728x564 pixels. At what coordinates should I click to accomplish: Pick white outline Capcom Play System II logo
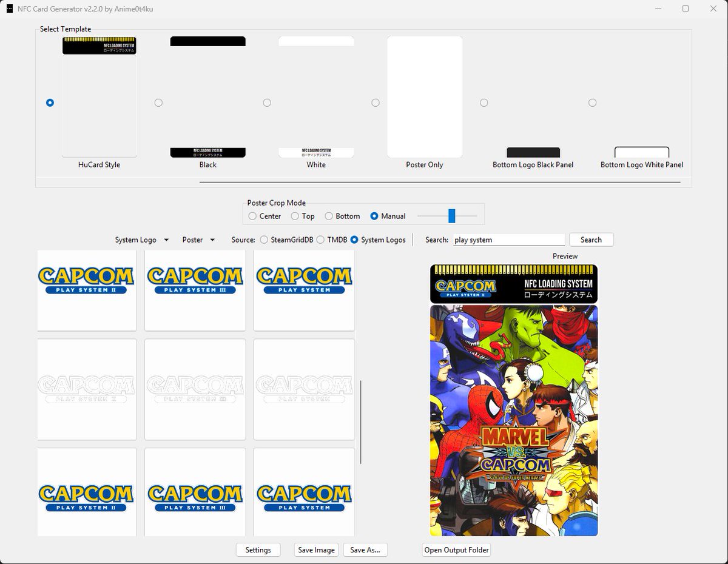coord(86,389)
